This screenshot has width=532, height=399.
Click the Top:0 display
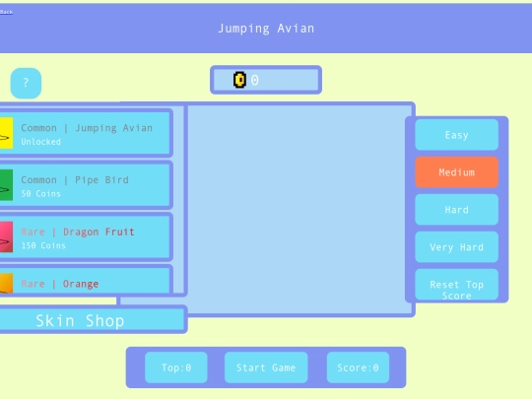(x=176, y=367)
